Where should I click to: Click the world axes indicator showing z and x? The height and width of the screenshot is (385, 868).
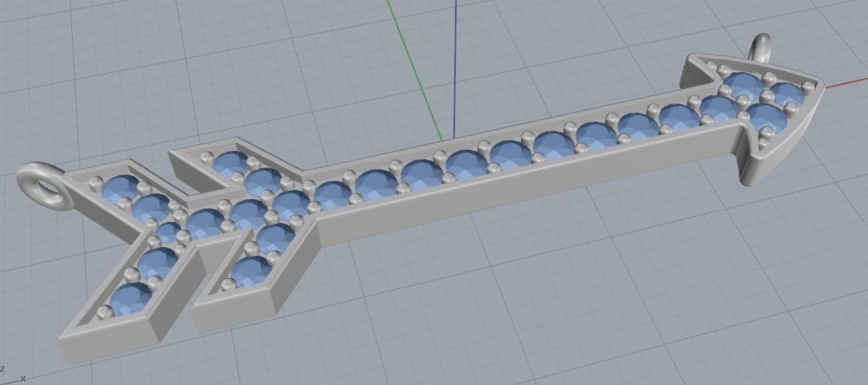(13, 374)
